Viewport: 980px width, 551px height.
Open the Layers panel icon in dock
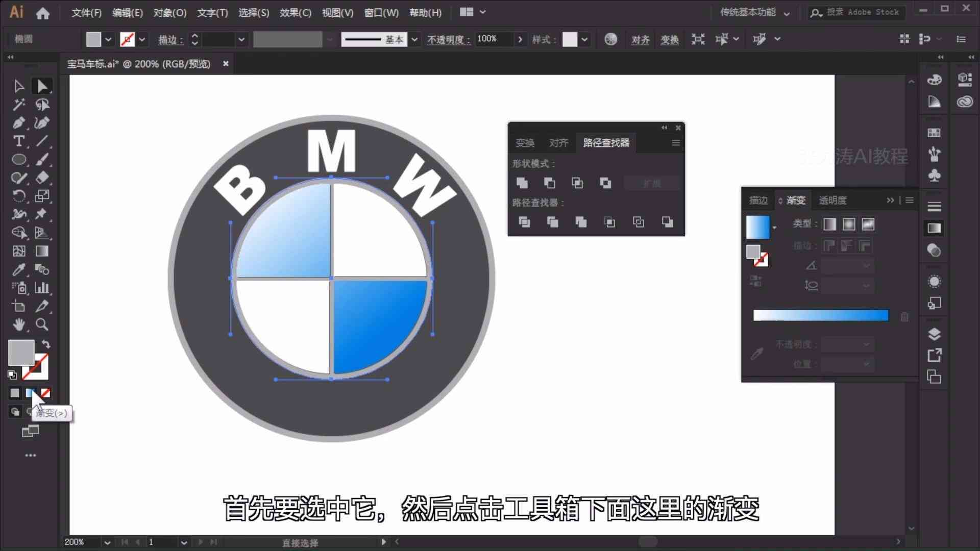click(x=934, y=334)
